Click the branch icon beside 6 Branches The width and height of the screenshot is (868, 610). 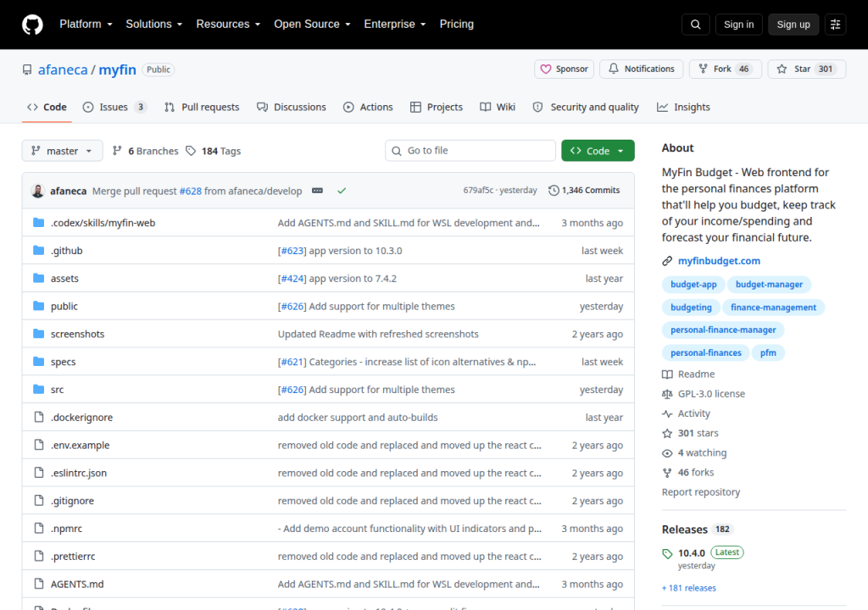coord(117,151)
